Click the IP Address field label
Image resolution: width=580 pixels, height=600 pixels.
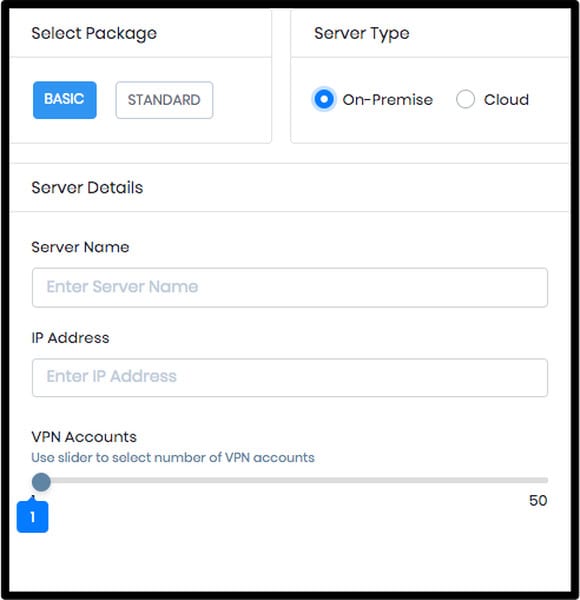(x=70, y=338)
